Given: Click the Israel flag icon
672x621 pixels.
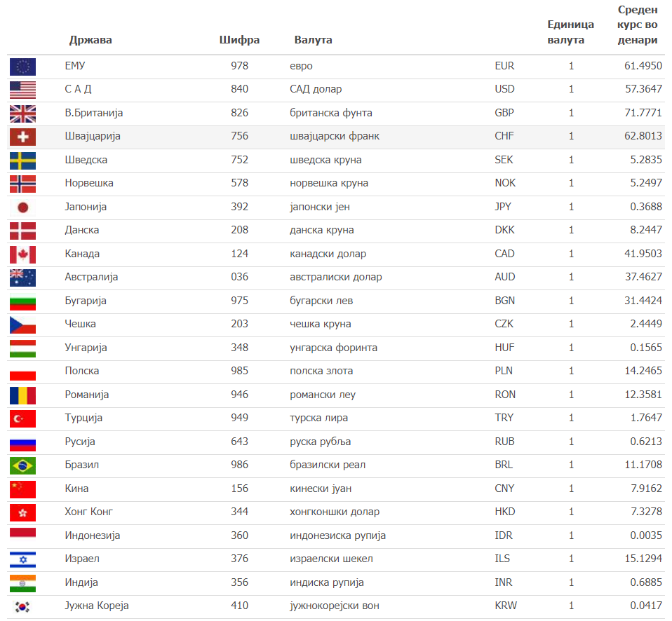Looking at the screenshot, I should tap(22, 559).
